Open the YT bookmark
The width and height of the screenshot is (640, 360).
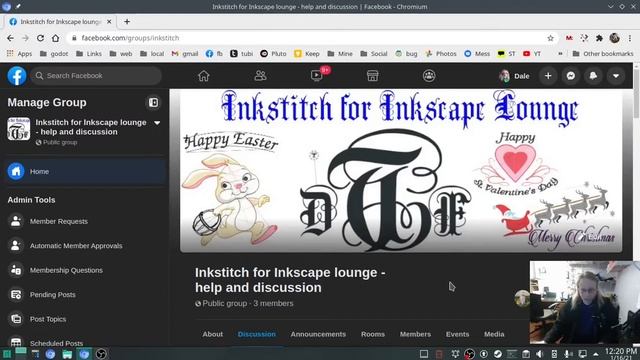tap(532, 53)
